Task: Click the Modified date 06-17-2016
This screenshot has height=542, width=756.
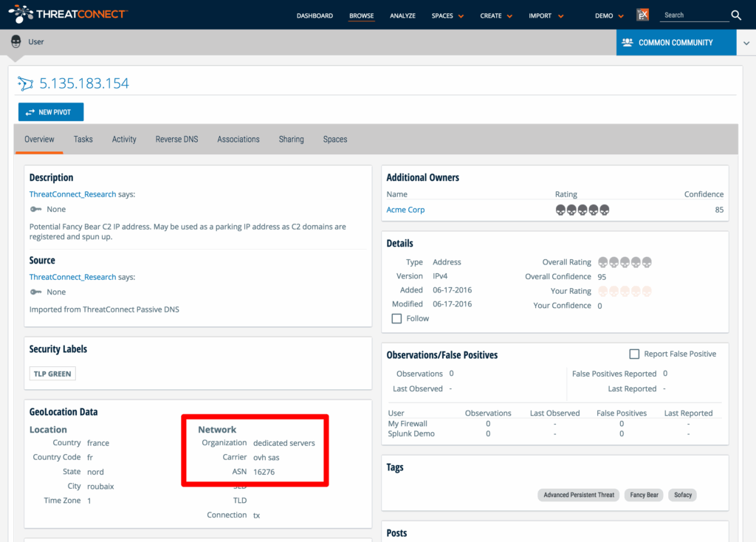Action: [x=453, y=303]
